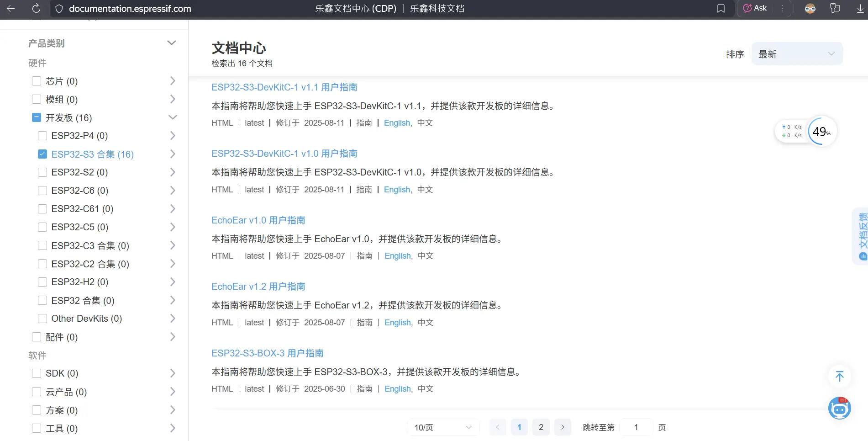Check the Other DevKits (0) checkbox
868x441 pixels.
coord(42,319)
